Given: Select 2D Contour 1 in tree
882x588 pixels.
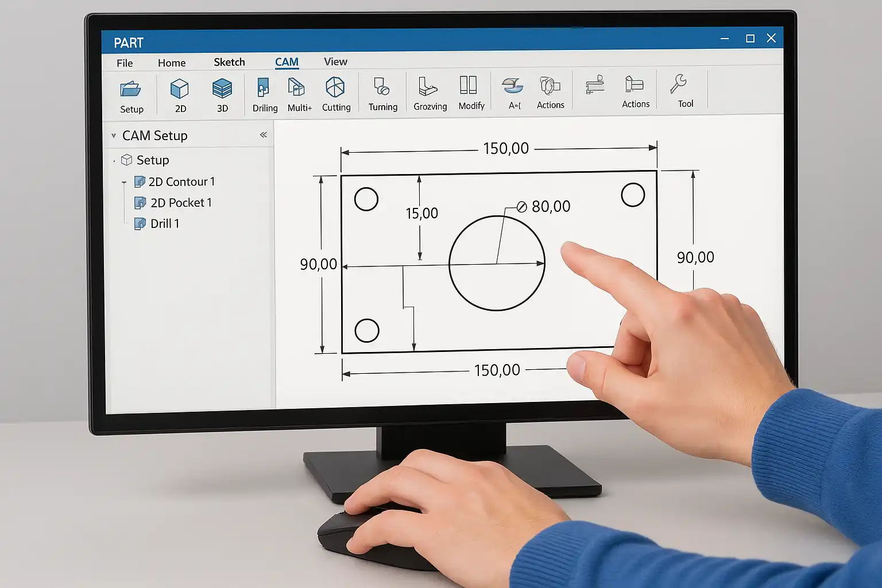Looking at the screenshot, I should coord(175,181).
